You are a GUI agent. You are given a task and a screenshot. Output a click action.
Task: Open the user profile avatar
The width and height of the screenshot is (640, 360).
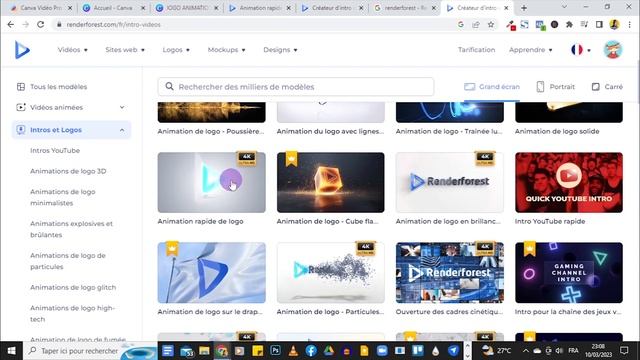[x=613, y=50]
